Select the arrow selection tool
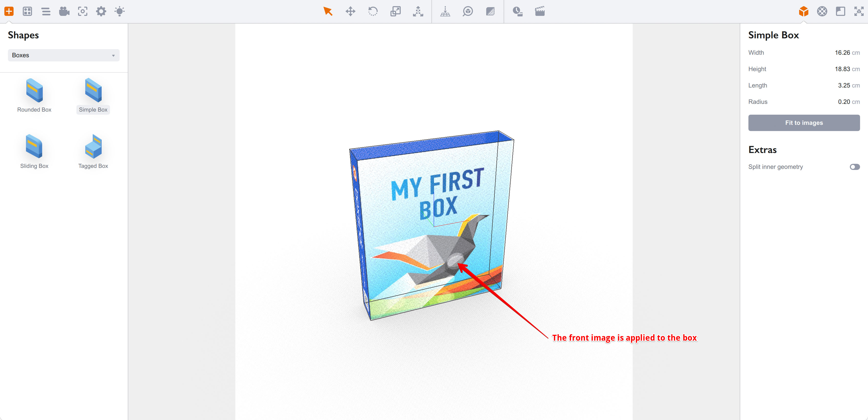 pyautogui.click(x=327, y=11)
